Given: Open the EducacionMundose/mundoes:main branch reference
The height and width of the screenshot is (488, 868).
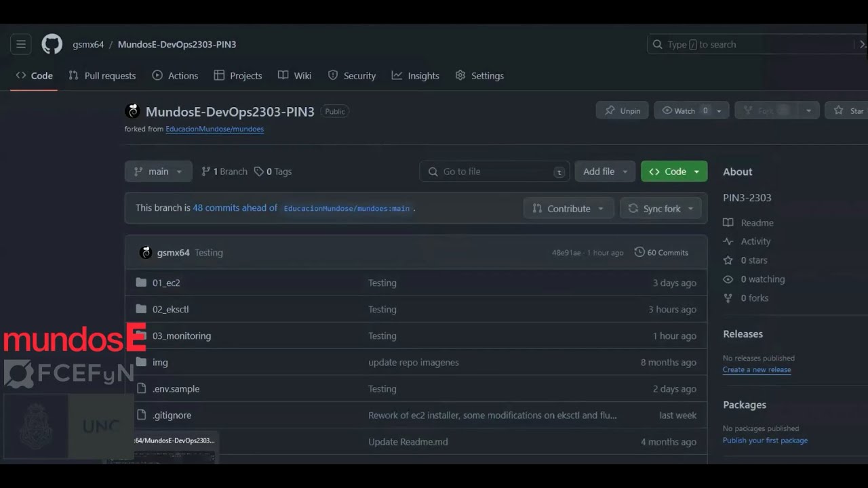Looking at the screenshot, I should [347, 209].
